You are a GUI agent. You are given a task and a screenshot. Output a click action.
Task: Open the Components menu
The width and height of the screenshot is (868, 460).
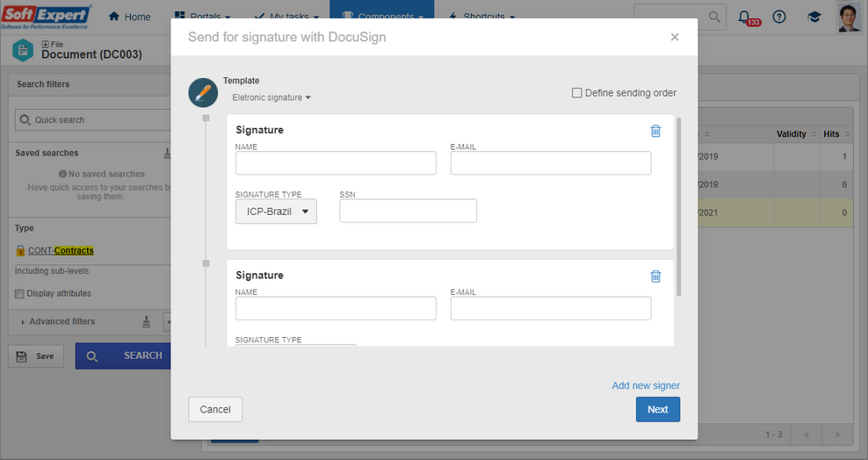tap(382, 16)
